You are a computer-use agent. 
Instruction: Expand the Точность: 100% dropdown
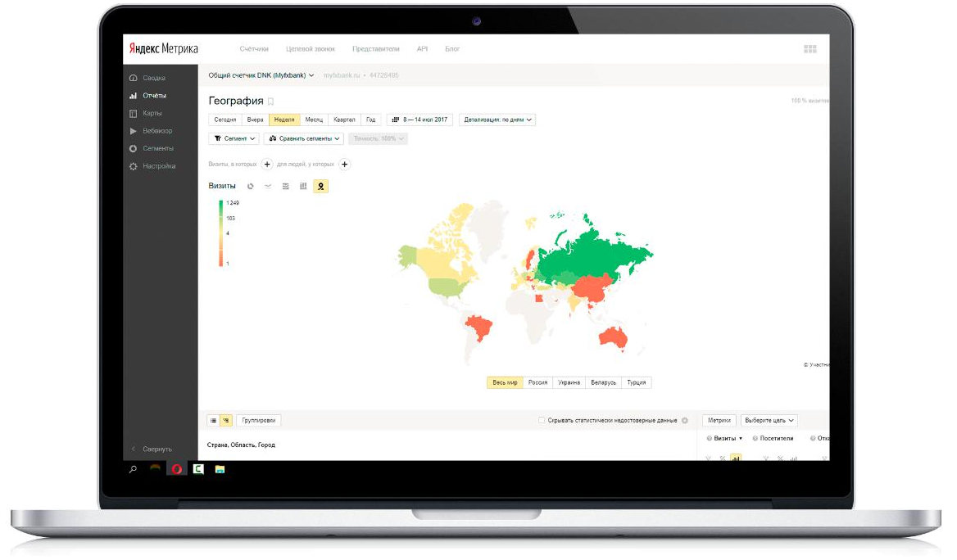[379, 138]
